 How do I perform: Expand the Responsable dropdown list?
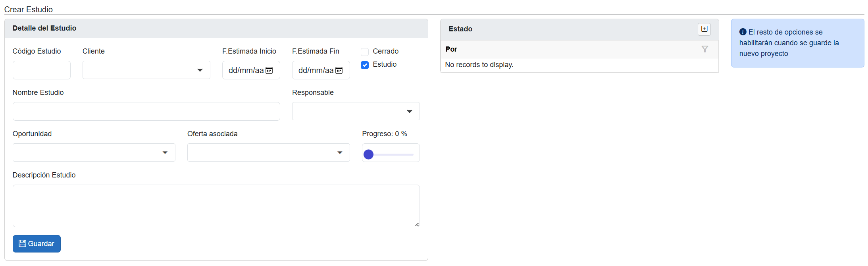[x=356, y=112]
